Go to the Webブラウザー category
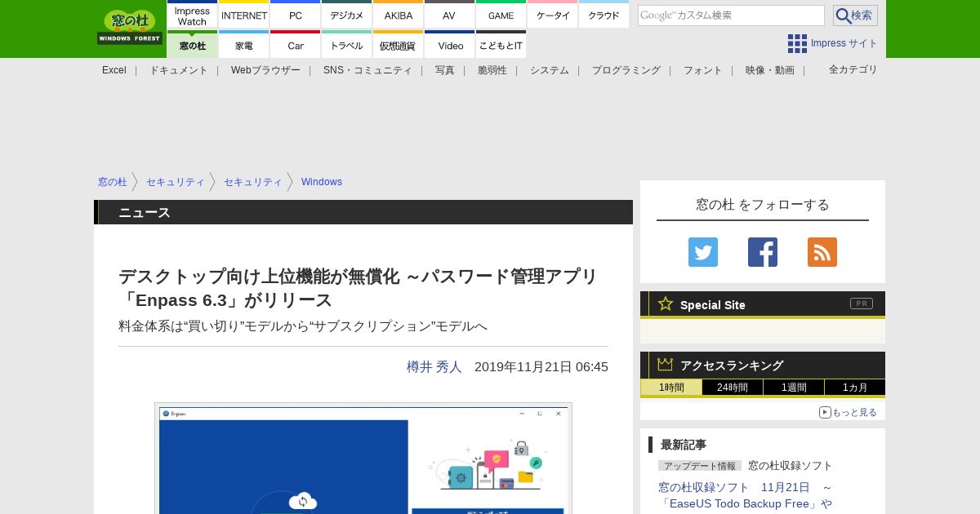Screen dimensions: 980x514 tap(265, 70)
